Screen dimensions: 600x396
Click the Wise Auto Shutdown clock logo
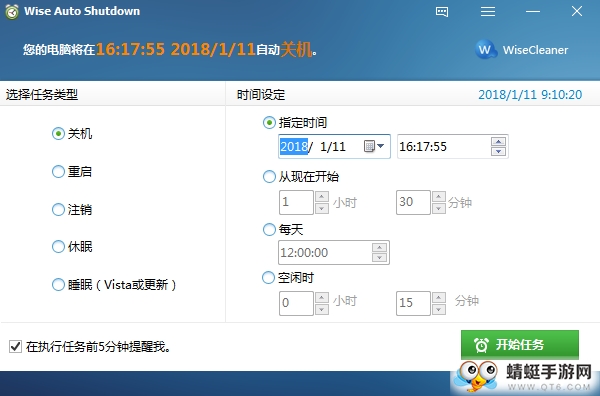[12, 11]
